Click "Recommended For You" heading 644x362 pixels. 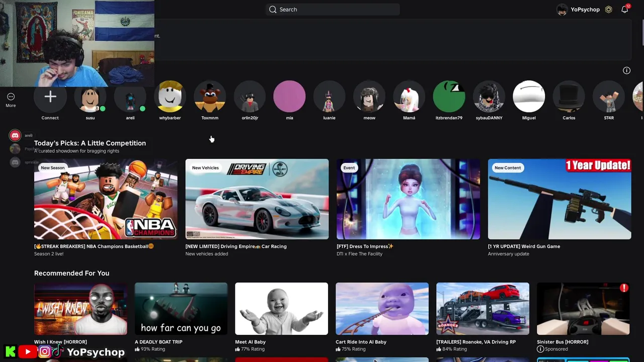click(71, 273)
